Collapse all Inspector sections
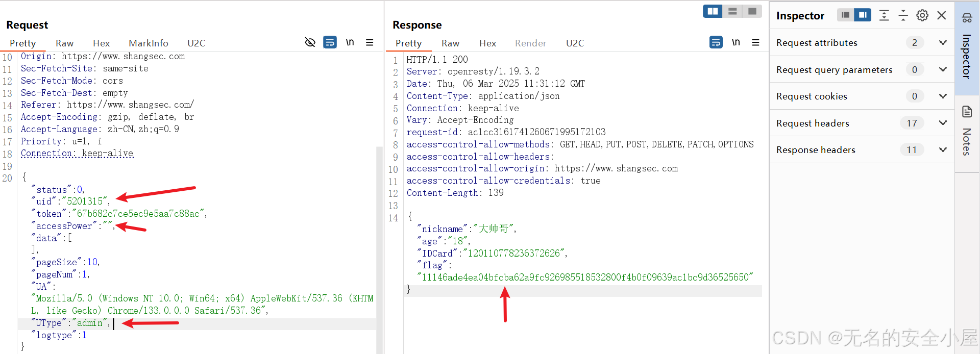980x354 pixels. (903, 15)
